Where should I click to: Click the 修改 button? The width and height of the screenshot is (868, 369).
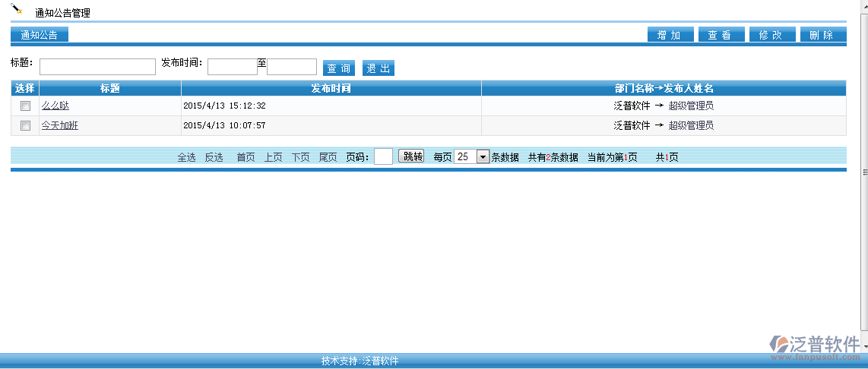click(x=772, y=35)
